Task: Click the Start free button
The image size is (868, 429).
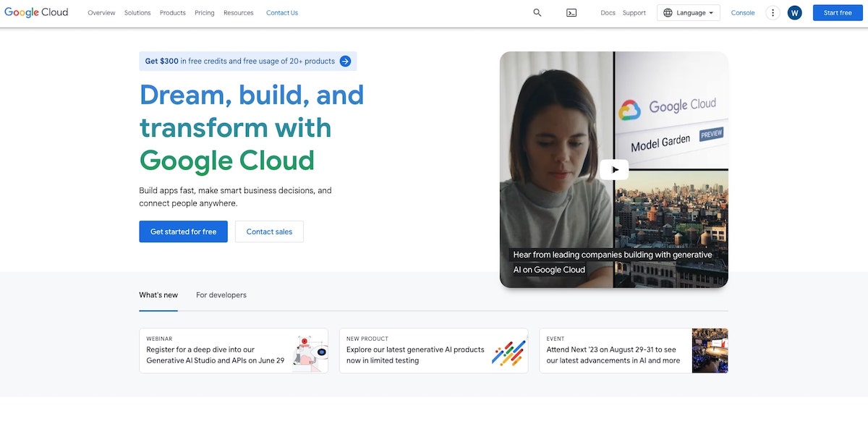Action: click(837, 12)
